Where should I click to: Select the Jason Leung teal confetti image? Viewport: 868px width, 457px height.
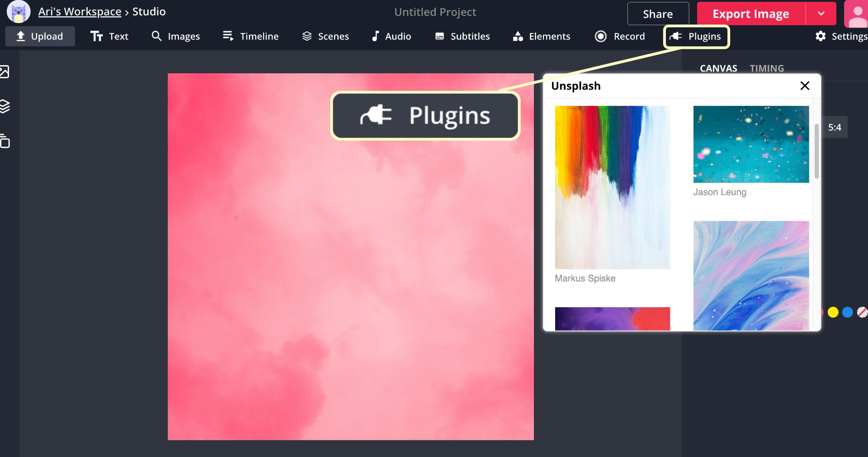click(x=751, y=144)
